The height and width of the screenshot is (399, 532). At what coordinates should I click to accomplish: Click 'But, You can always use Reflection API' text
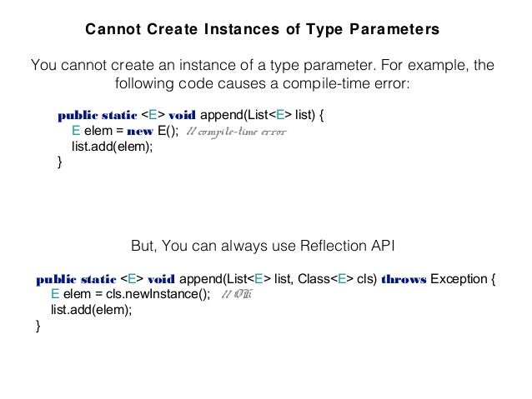[x=263, y=246]
